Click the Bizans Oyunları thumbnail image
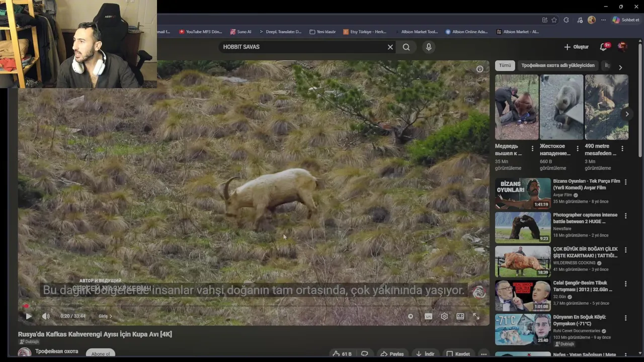This screenshot has width=644, height=362. pyautogui.click(x=523, y=194)
